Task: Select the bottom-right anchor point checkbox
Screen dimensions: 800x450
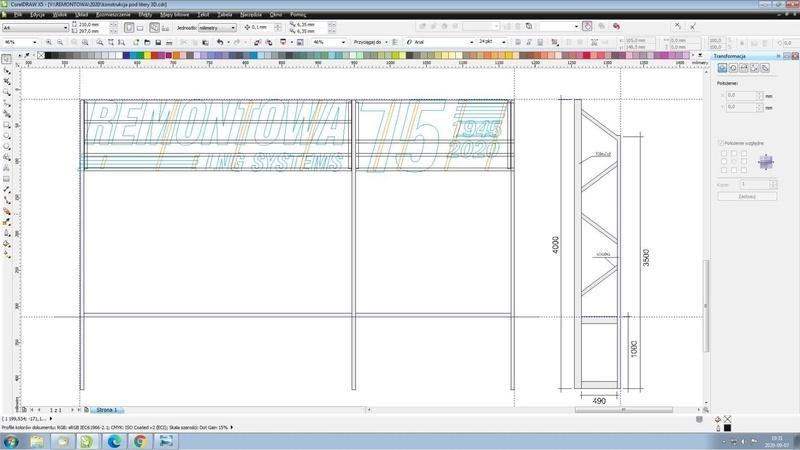Action: [x=742, y=172]
